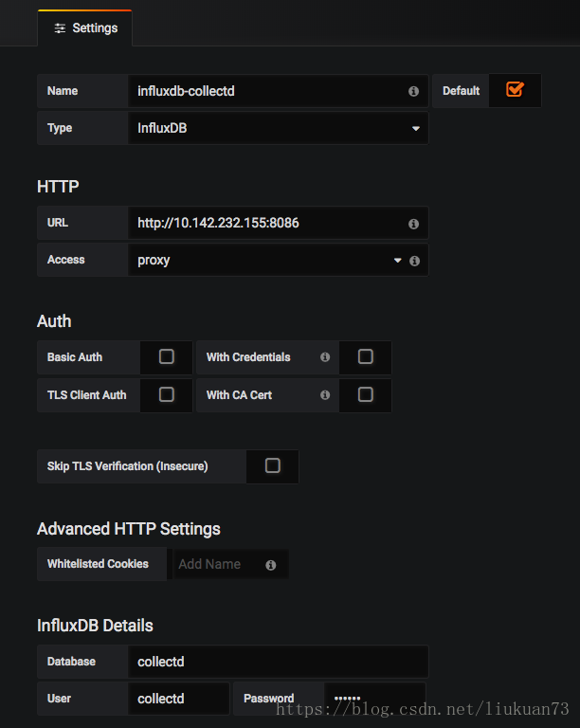
Task: Uncheck the Default checkbox
Action: (x=515, y=90)
